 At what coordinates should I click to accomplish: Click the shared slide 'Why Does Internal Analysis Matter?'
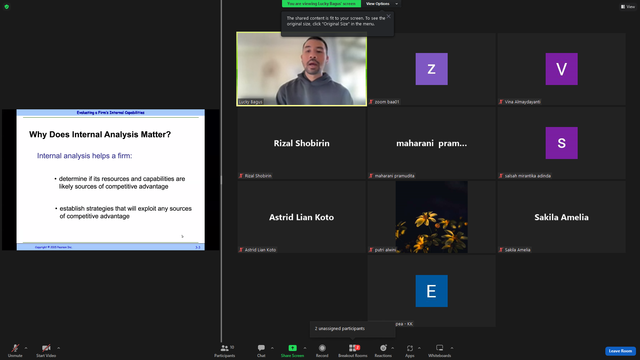click(111, 180)
